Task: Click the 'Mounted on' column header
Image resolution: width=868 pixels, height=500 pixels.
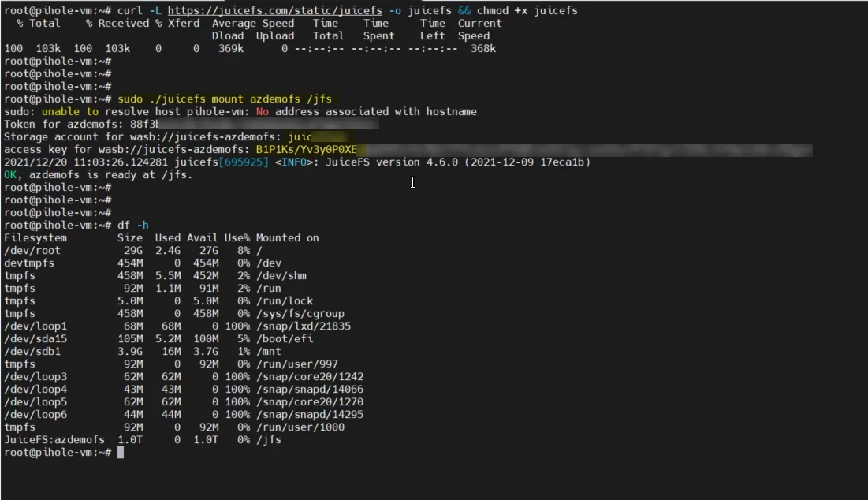Action: click(287, 238)
